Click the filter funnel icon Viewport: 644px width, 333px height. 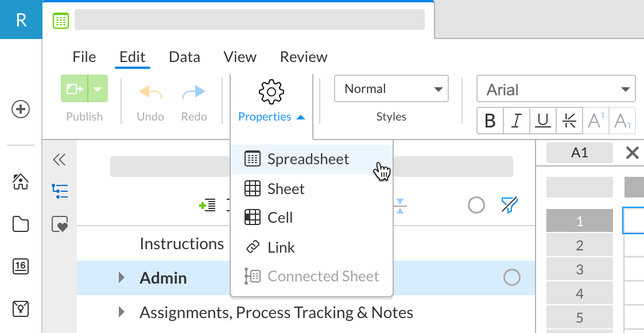click(x=509, y=205)
